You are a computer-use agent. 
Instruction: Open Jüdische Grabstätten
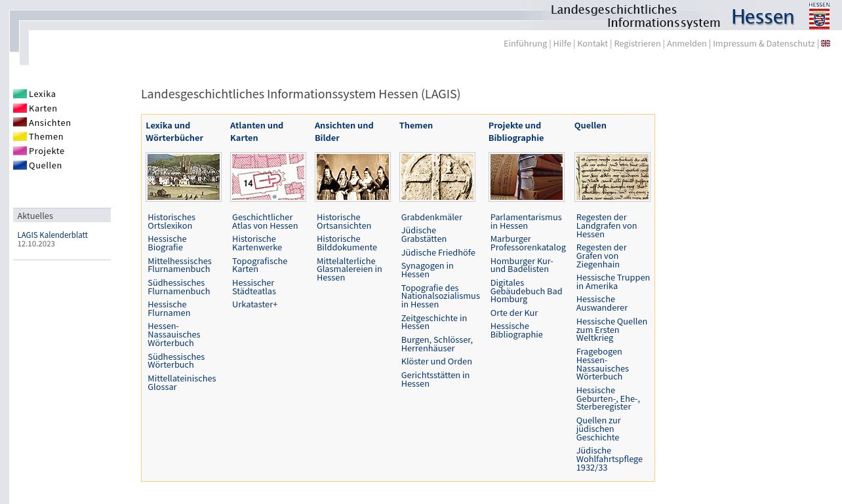coord(424,235)
